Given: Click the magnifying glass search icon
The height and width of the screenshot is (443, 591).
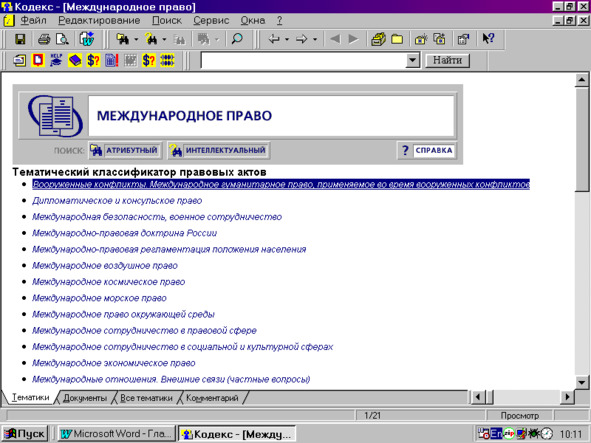Looking at the screenshot, I should click(237, 39).
